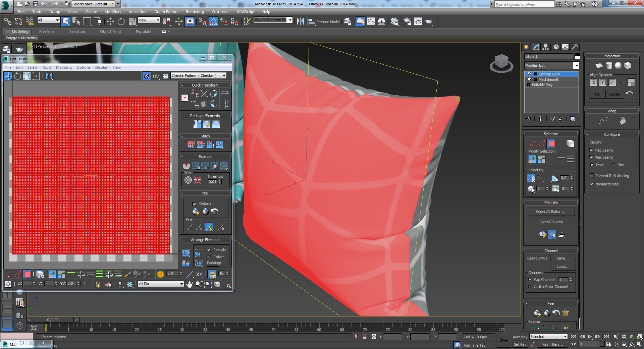Click Reset Peel icon in Edit UVWs Peel section
This screenshot has width=644, height=349.
click(215, 212)
